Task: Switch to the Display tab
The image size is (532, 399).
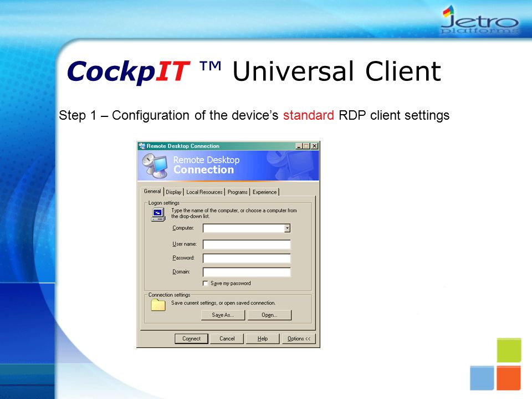Action: click(173, 192)
